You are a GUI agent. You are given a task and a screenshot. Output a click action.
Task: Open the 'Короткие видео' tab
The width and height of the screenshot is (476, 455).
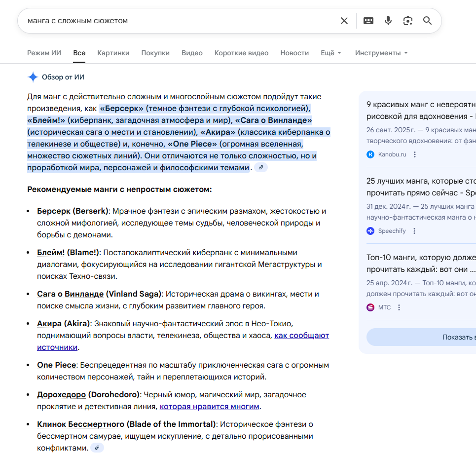[x=241, y=53]
